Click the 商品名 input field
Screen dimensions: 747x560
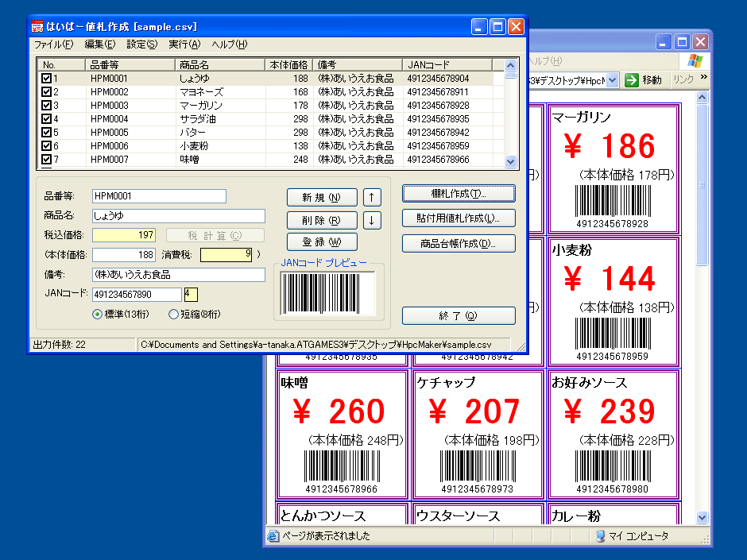[x=179, y=216]
